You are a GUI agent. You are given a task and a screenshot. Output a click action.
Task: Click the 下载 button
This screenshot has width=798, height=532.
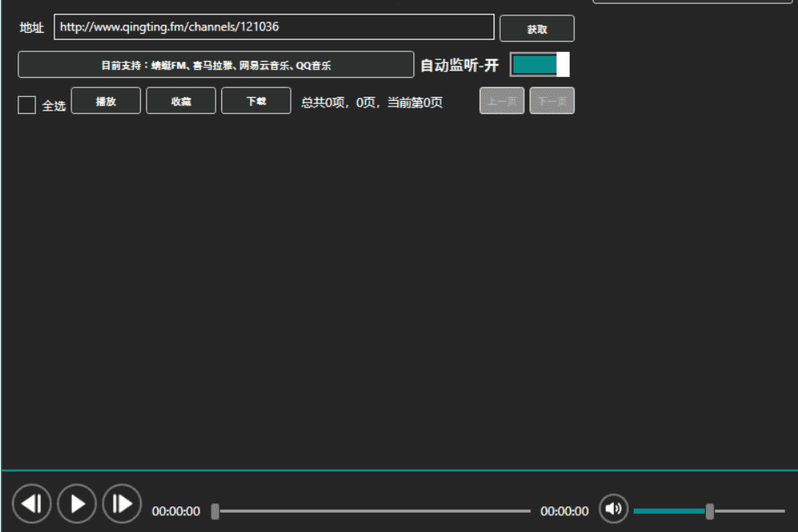[256, 101]
